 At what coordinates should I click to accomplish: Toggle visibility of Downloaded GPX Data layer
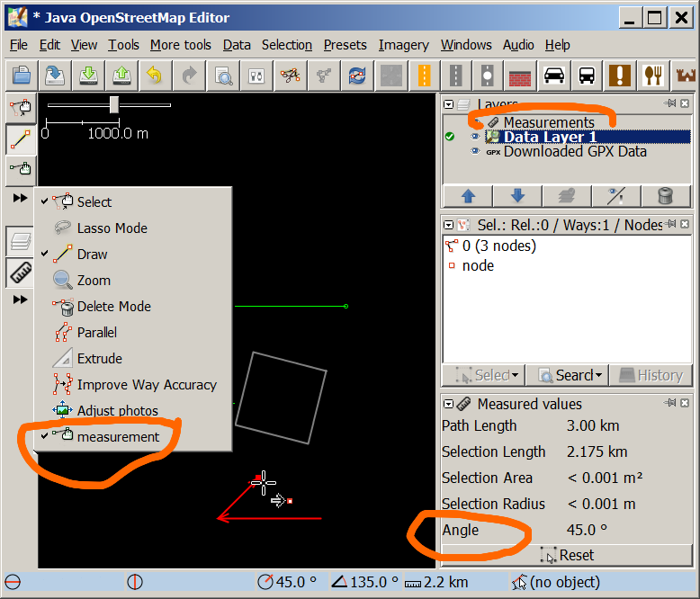point(475,151)
